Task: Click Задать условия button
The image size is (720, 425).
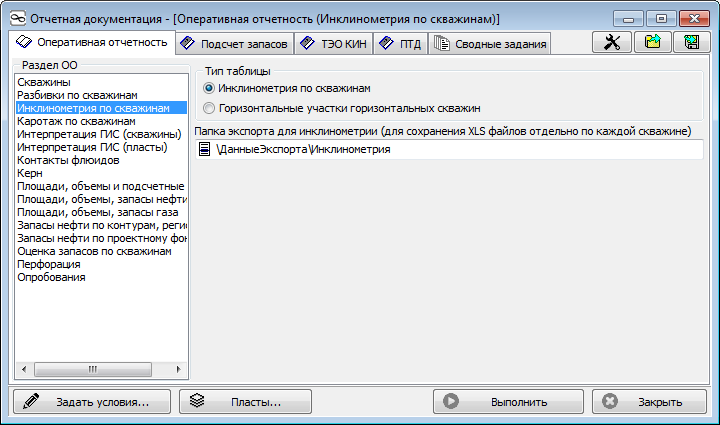Action: pos(92,402)
